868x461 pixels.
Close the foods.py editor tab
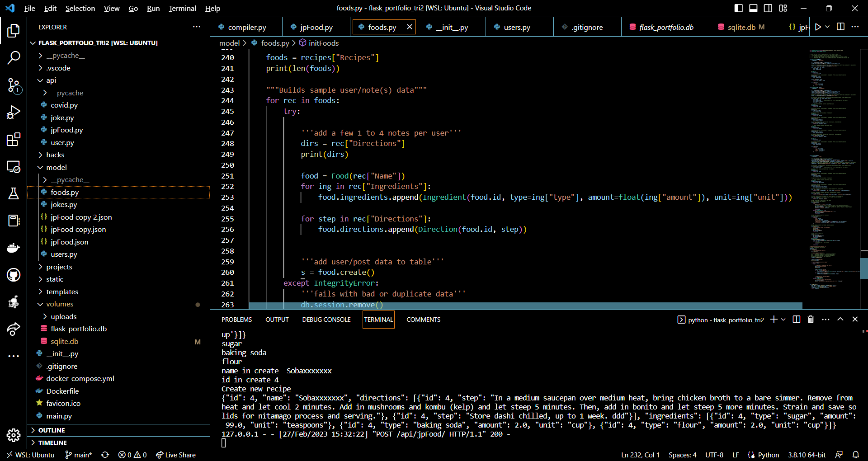(x=410, y=27)
